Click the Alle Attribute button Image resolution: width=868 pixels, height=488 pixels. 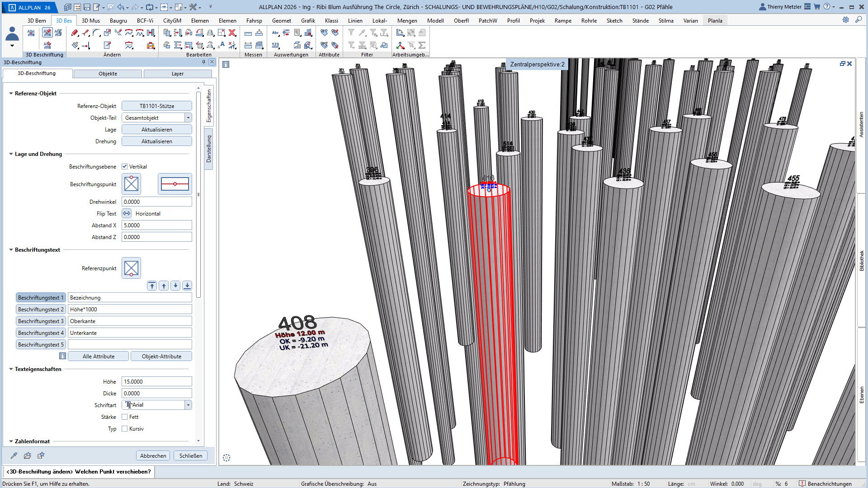pyautogui.click(x=99, y=357)
